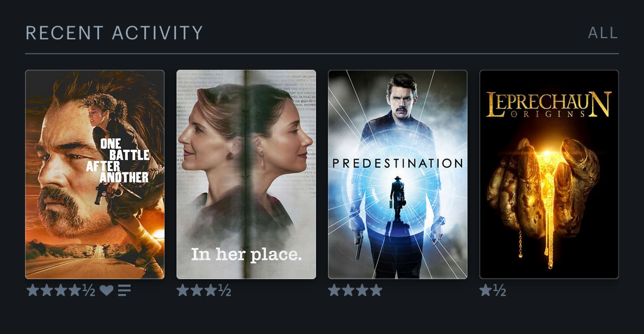The height and width of the screenshot is (334, 644).
Task: Click the half-star symbol under Leprechaun Origins
Action: click(x=500, y=290)
